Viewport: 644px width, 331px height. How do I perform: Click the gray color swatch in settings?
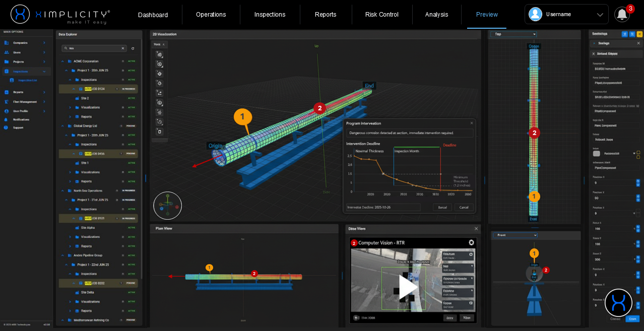pos(597,153)
